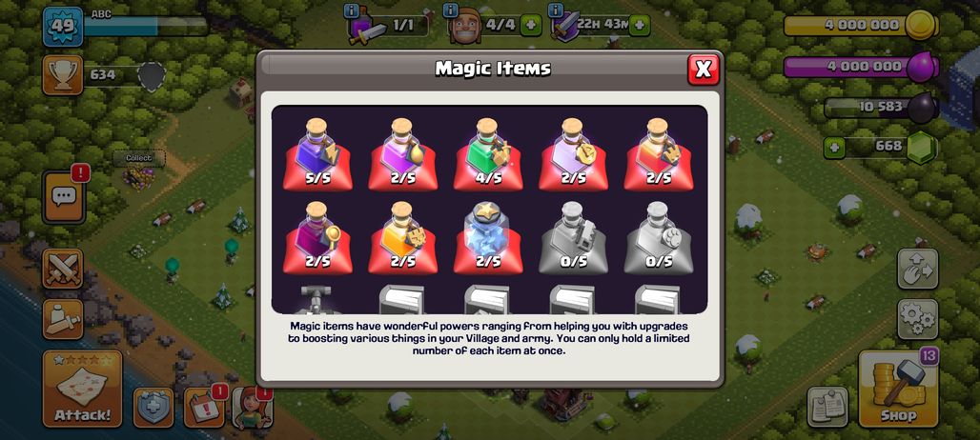Select the orange potion in the second row
Image resolution: width=980 pixels, height=440 pixels.
click(402, 238)
